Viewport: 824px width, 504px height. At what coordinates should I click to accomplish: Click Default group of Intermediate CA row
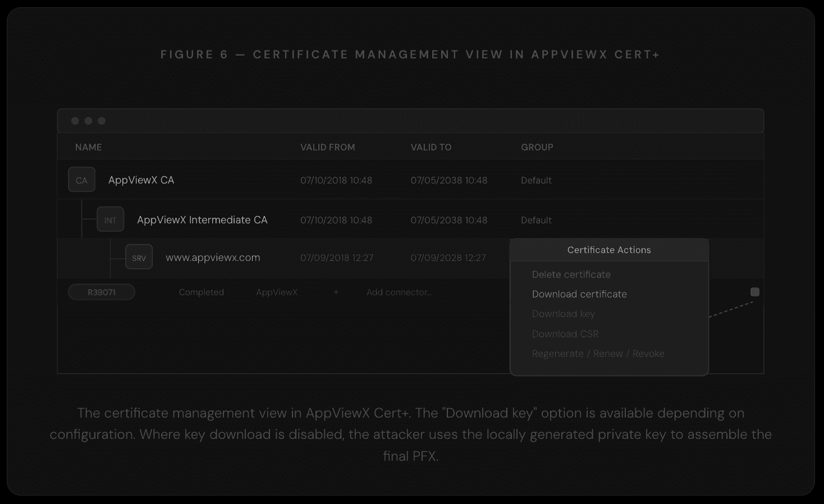536,220
